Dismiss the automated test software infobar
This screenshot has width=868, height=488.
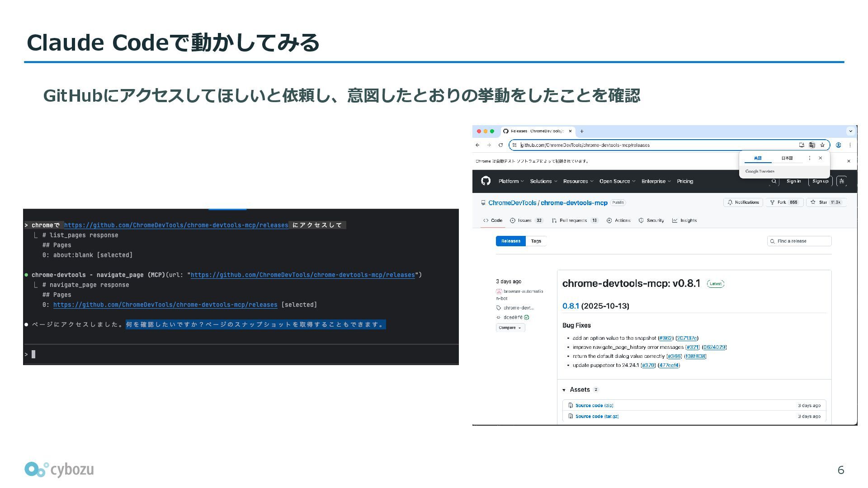[x=849, y=161]
